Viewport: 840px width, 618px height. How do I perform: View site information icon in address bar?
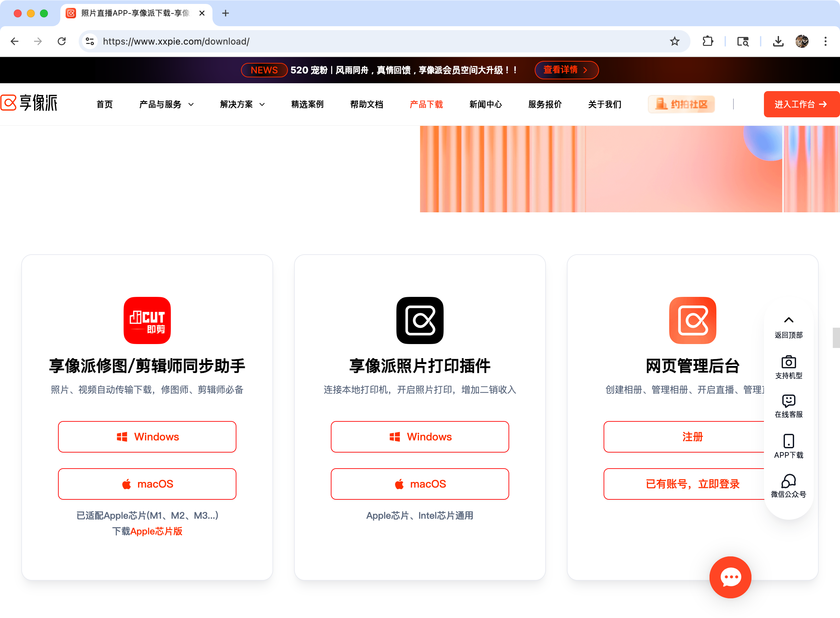(x=90, y=41)
